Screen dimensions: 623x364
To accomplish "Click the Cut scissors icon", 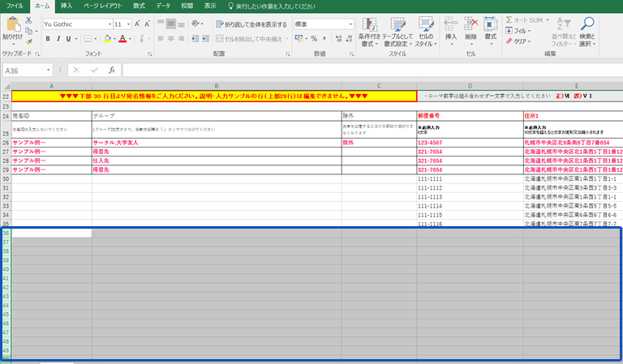I will 29,19.
